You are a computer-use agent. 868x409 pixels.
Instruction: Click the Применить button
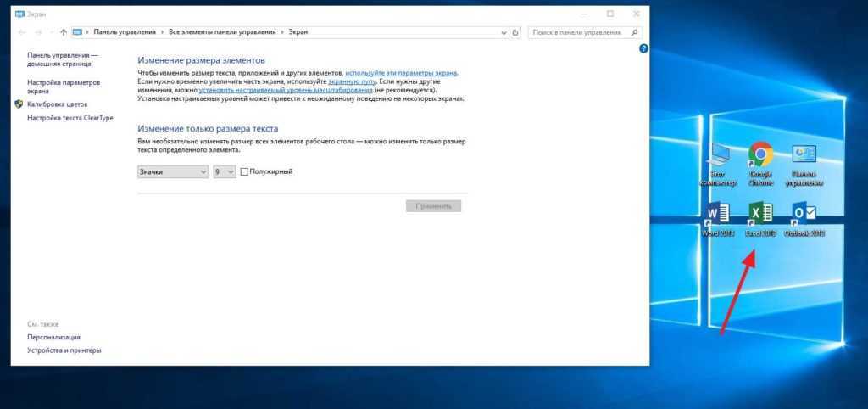tap(433, 205)
